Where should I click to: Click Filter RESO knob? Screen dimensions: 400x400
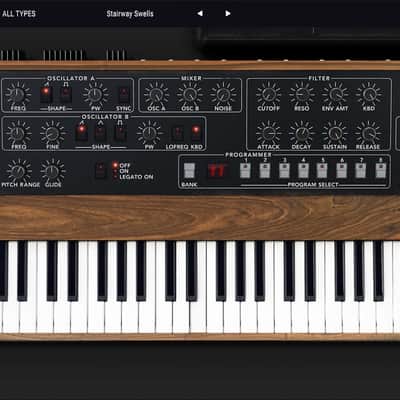(x=302, y=94)
